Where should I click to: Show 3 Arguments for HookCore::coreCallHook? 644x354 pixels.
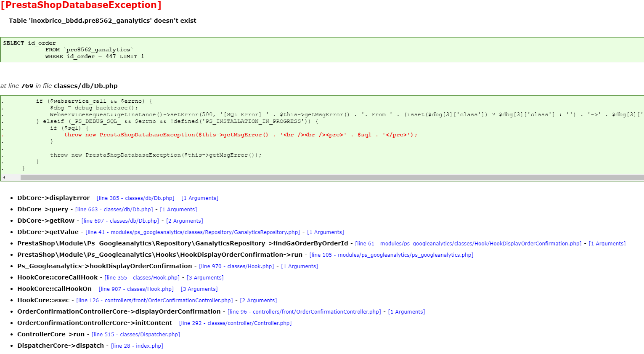tap(205, 278)
